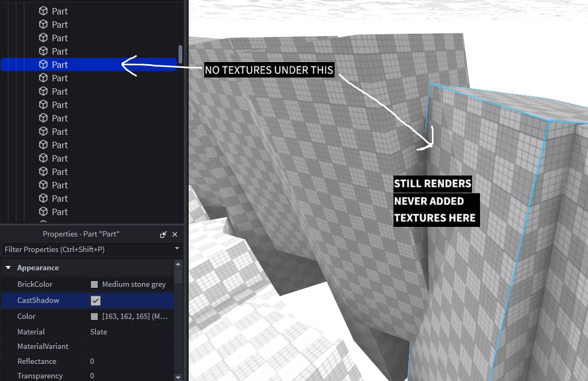Toggle the CastShadow checkbox
Image resolution: width=588 pixels, height=381 pixels.
click(96, 301)
